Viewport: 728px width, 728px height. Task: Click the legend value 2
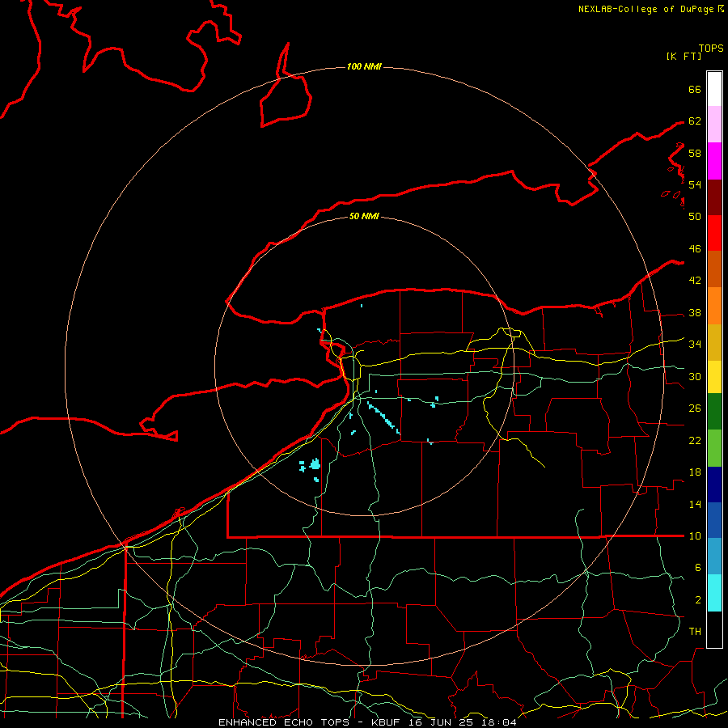(x=698, y=600)
